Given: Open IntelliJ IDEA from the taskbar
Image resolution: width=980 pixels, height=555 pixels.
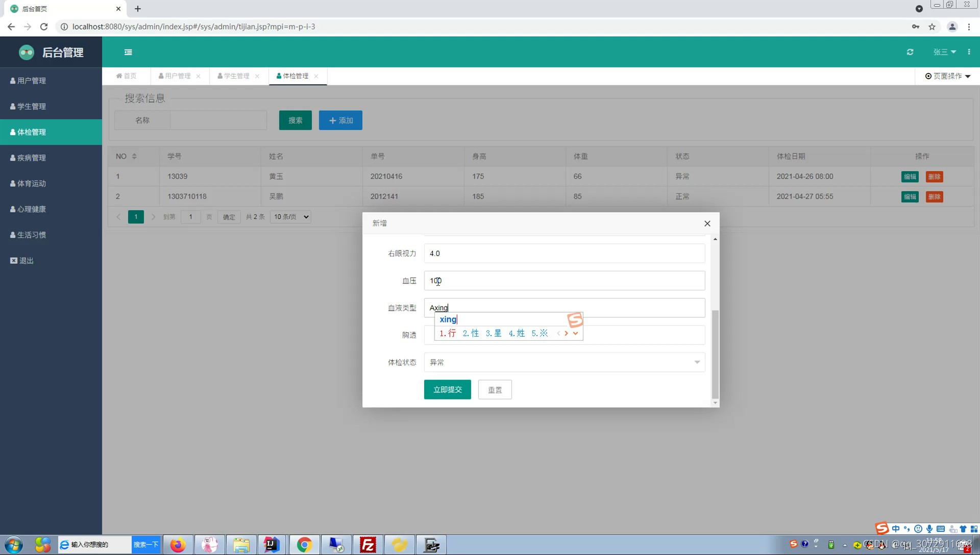Looking at the screenshot, I should [272, 545].
